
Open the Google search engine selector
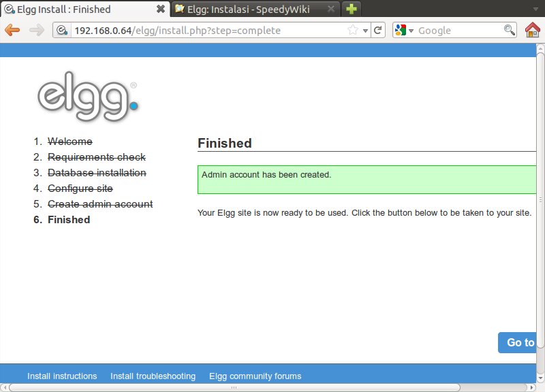point(404,30)
